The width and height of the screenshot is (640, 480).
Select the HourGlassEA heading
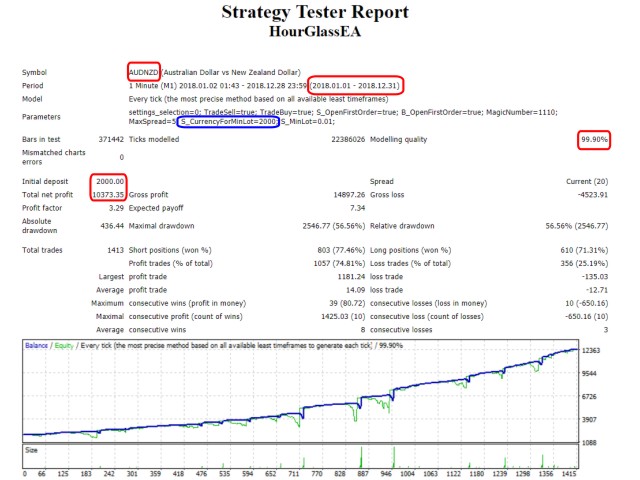tap(315, 31)
